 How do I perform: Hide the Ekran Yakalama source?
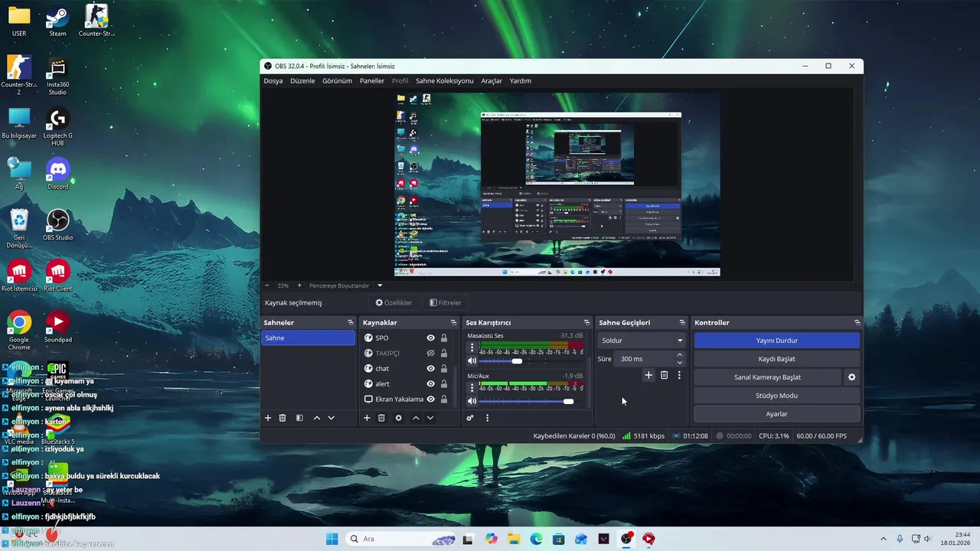431,399
